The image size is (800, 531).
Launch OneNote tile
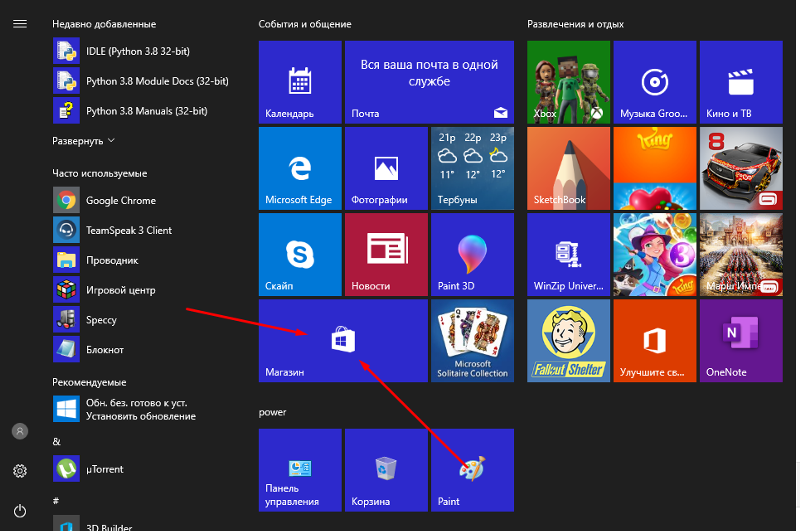pos(741,341)
